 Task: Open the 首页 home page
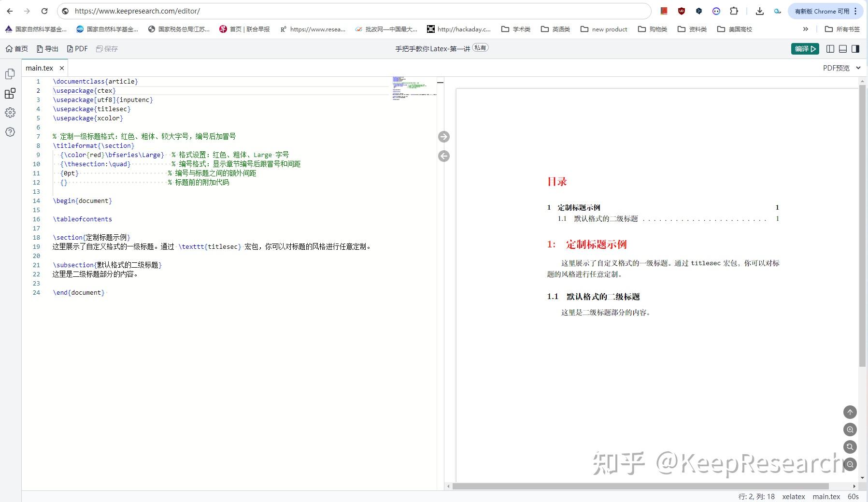[x=17, y=48]
